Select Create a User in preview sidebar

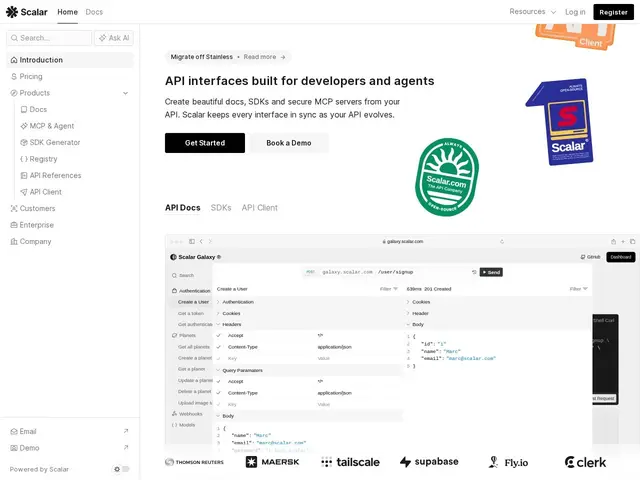(x=193, y=302)
